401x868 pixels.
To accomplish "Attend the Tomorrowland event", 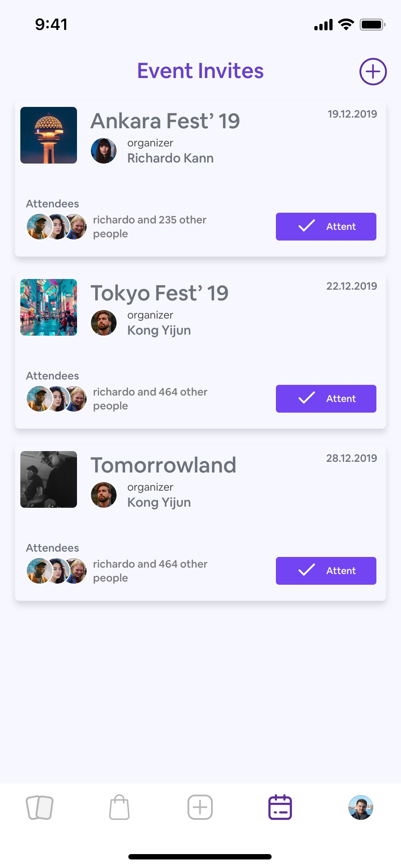I will 326,571.
